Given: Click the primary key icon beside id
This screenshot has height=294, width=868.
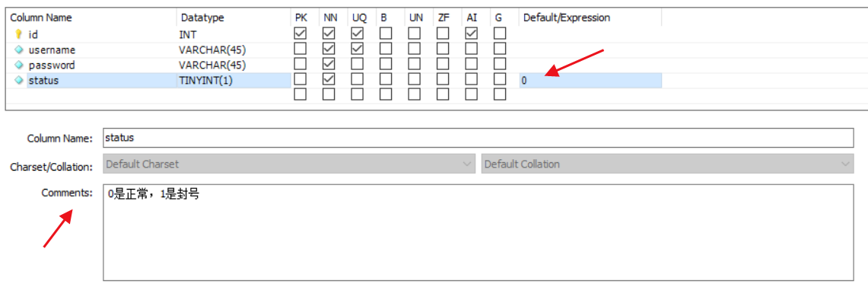Looking at the screenshot, I should (x=17, y=34).
